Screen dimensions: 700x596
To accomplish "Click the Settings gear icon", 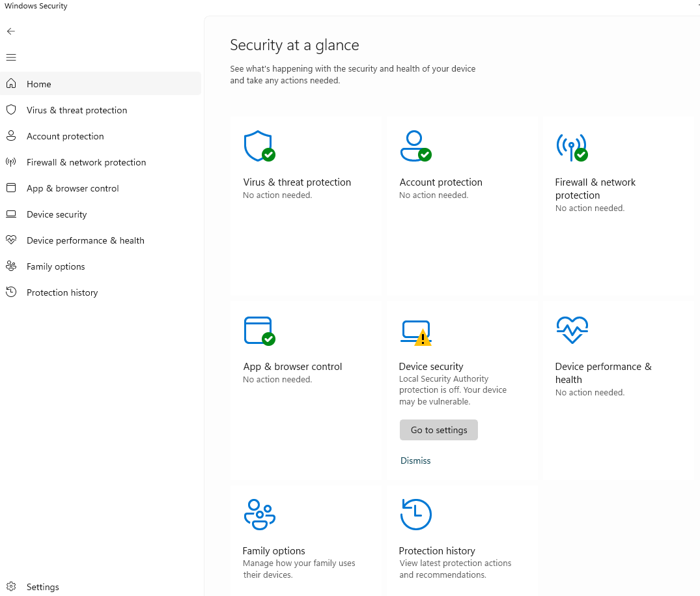I will pyautogui.click(x=11, y=586).
